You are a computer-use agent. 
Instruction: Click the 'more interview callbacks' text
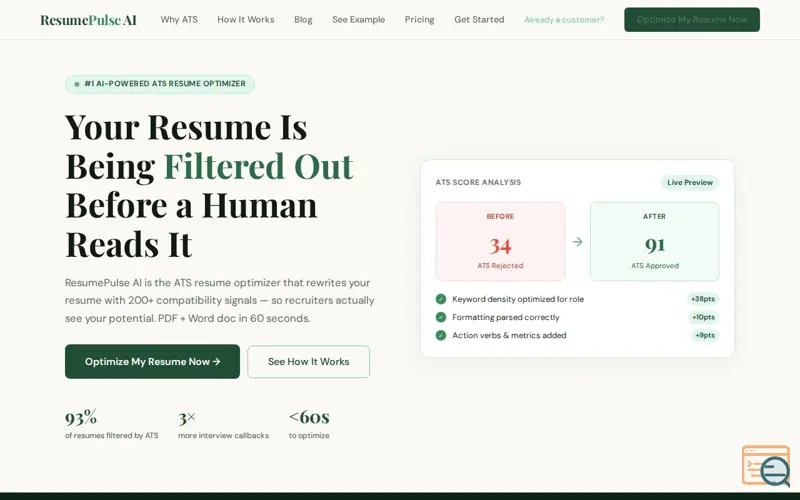pyautogui.click(x=223, y=435)
